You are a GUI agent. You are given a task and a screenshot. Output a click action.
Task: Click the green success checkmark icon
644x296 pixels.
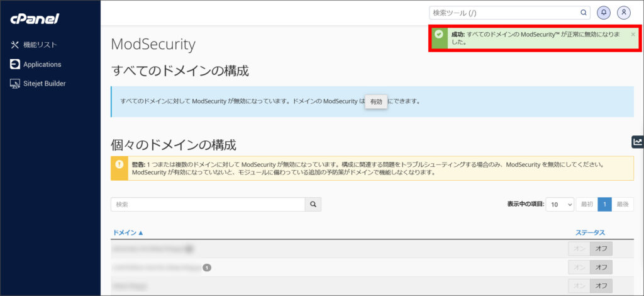438,34
